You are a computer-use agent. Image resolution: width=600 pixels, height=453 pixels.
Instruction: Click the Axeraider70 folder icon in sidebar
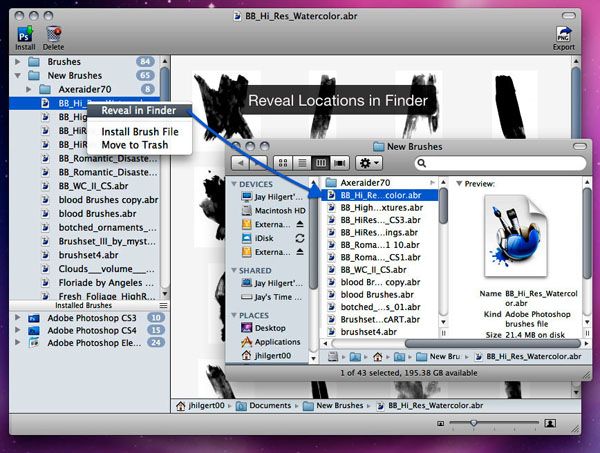pos(45,90)
